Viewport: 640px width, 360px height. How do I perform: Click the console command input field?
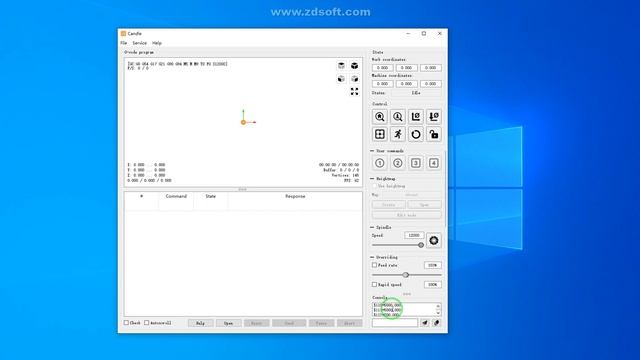pyautogui.click(x=395, y=323)
